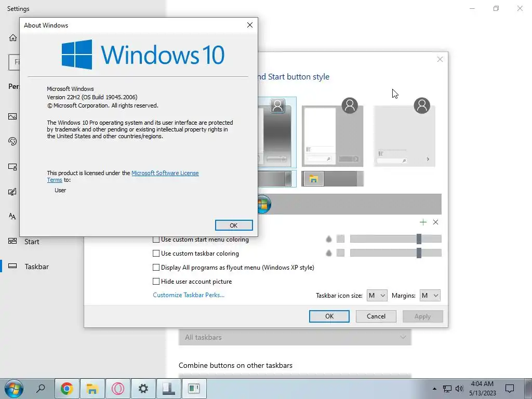Switch to About Windows taskbar button
Screen dimensions: 532x399
pos(194,389)
